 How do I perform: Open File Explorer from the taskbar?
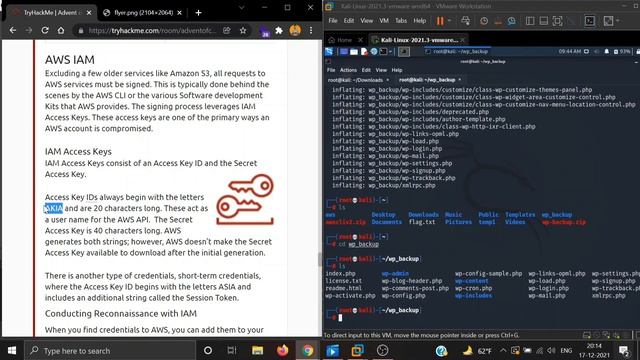pos(257,350)
